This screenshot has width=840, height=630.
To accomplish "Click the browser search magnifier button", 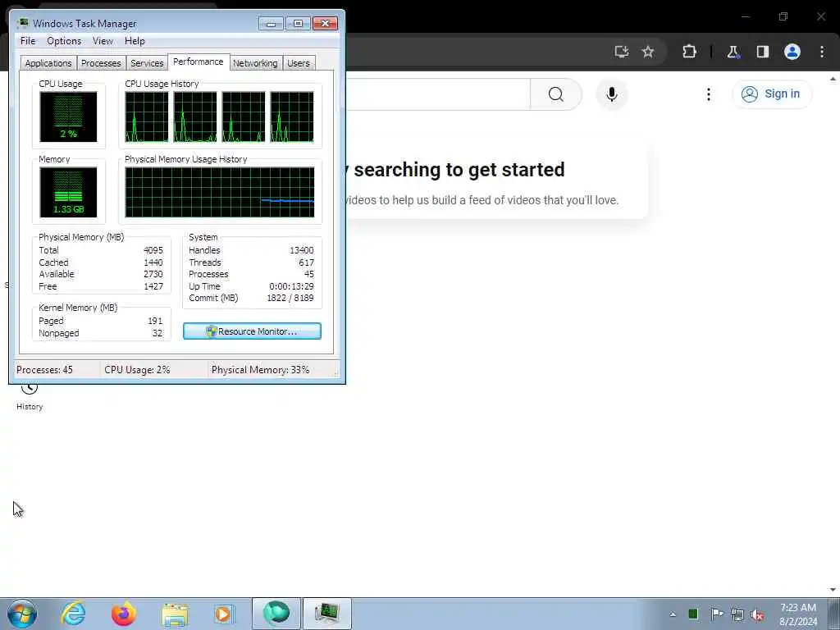I will coord(555,94).
